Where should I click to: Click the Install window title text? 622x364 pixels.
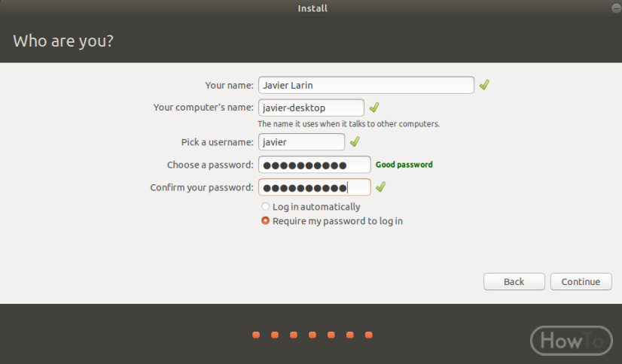313,8
